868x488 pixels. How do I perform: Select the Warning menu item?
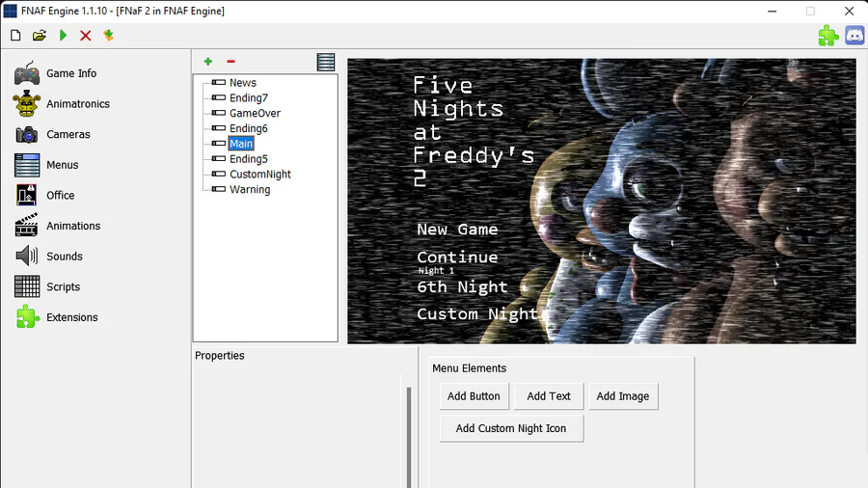click(x=250, y=189)
